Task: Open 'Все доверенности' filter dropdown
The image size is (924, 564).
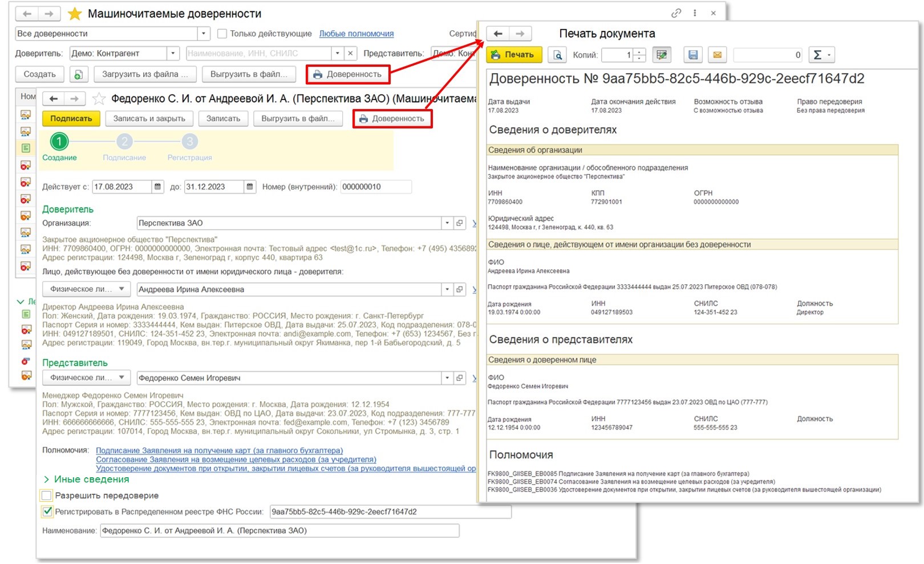Action: [x=204, y=34]
